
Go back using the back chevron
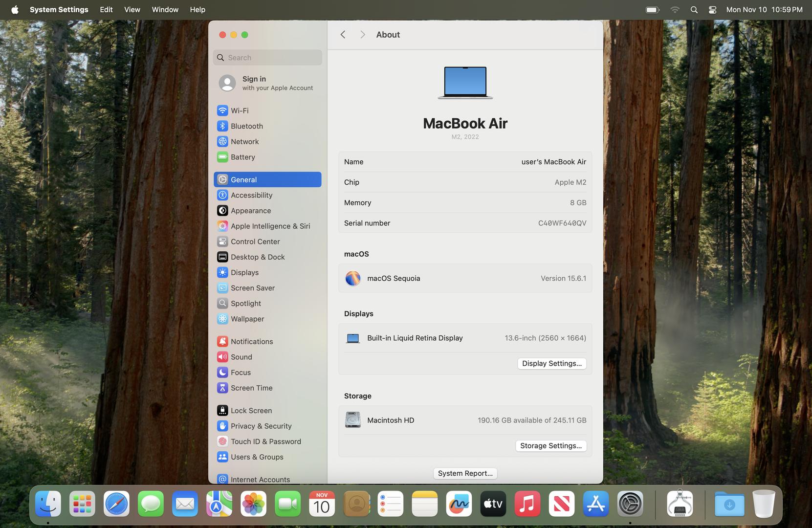[343, 35]
